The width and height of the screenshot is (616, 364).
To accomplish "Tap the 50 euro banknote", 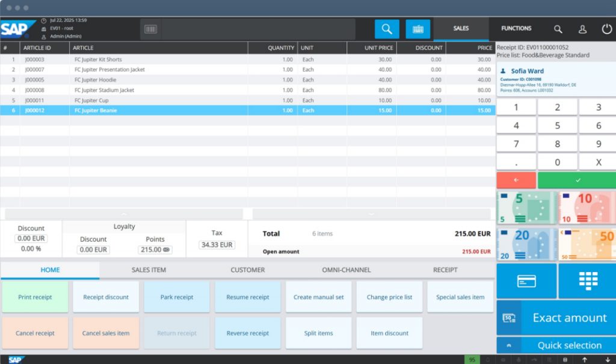I will 587,244.
